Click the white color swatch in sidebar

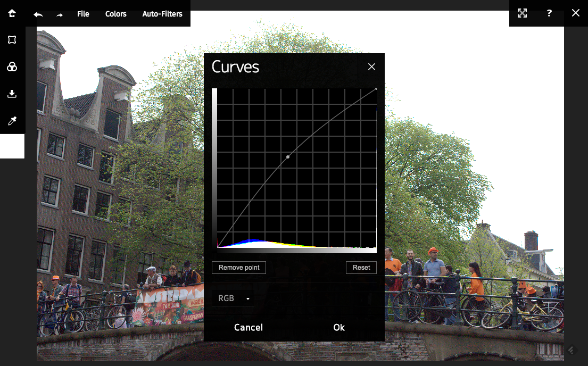click(12, 146)
